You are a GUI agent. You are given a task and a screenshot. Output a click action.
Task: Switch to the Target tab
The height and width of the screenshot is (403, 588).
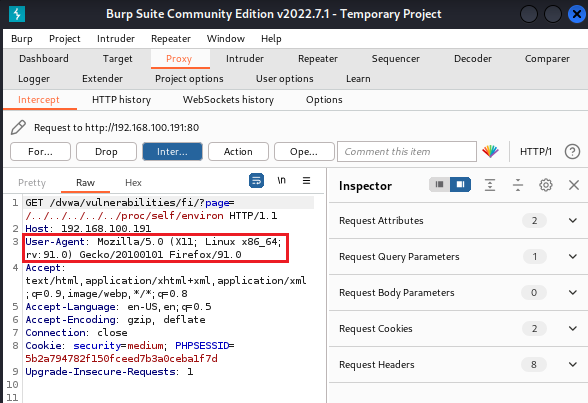point(117,58)
